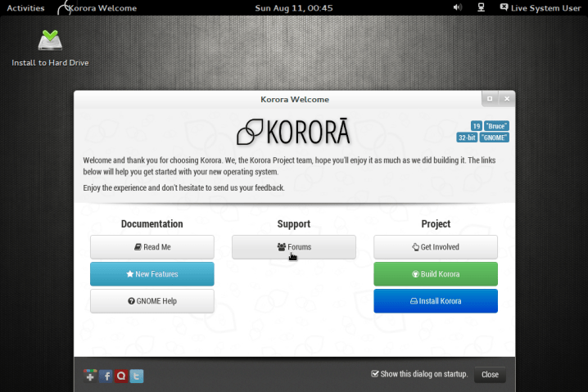Viewport: 588px width, 392px height.
Task: View the New Features page
Action: (x=152, y=274)
